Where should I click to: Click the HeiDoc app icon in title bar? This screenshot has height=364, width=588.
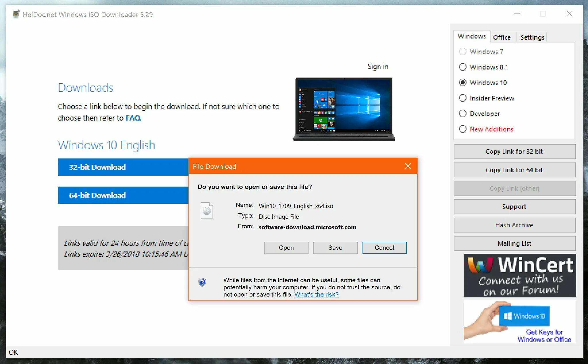click(x=16, y=14)
